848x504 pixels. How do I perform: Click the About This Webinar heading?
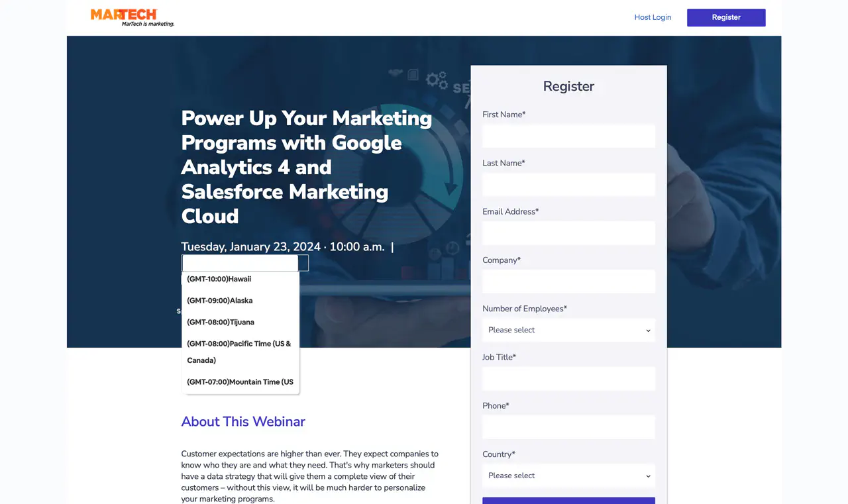click(243, 422)
